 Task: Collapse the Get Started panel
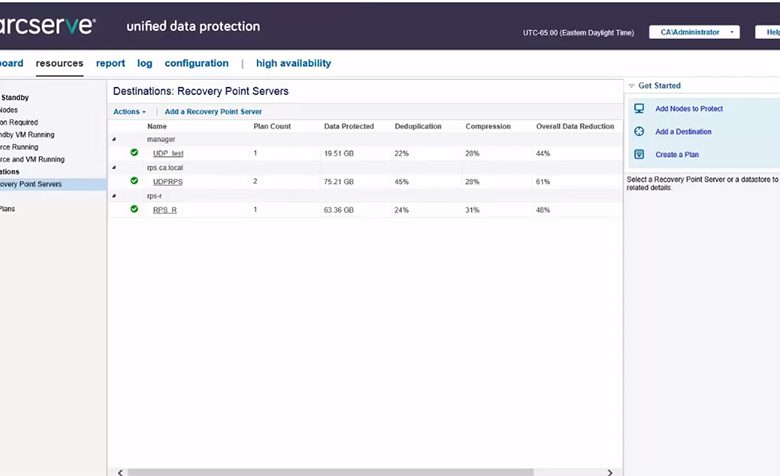pyautogui.click(x=631, y=86)
